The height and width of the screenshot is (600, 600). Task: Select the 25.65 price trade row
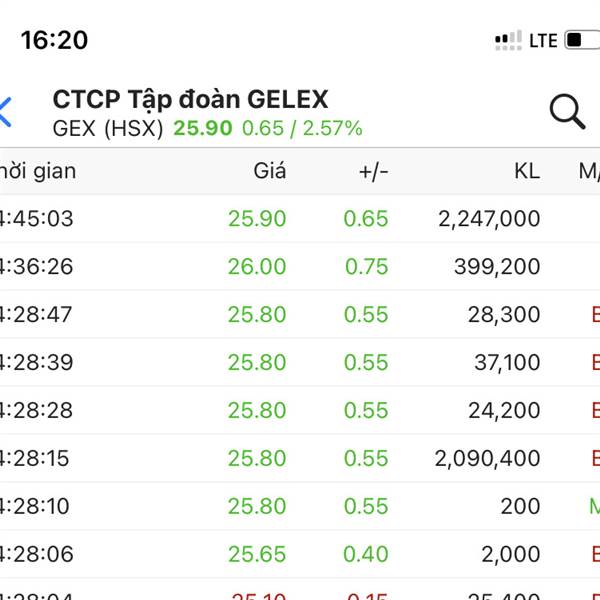pos(300,554)
